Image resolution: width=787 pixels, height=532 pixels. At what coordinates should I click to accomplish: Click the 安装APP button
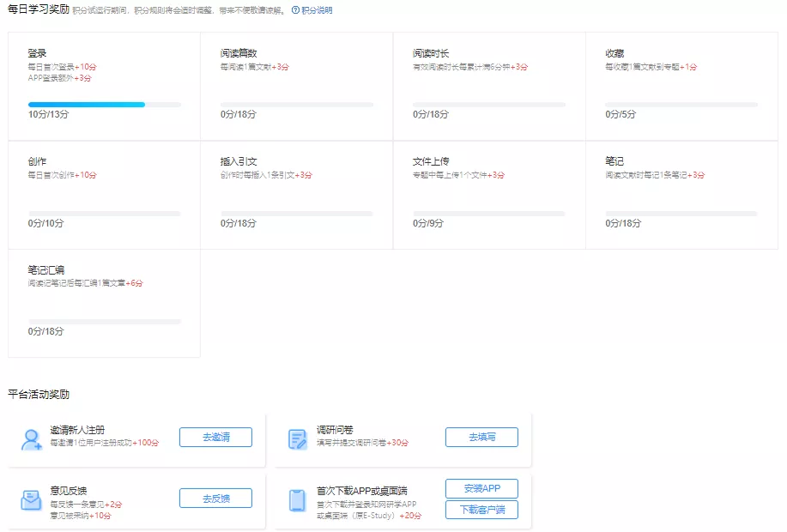coord(481,488)
